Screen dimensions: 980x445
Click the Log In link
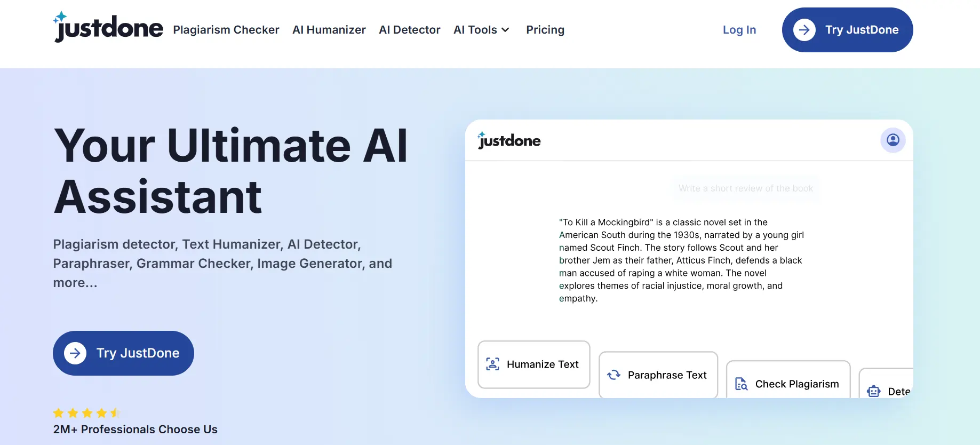coord(739,30)
